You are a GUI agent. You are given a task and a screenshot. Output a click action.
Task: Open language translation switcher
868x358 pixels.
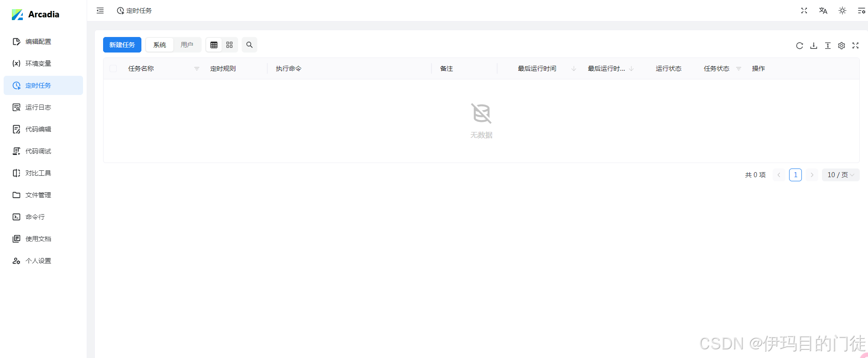tap(823, 11)
